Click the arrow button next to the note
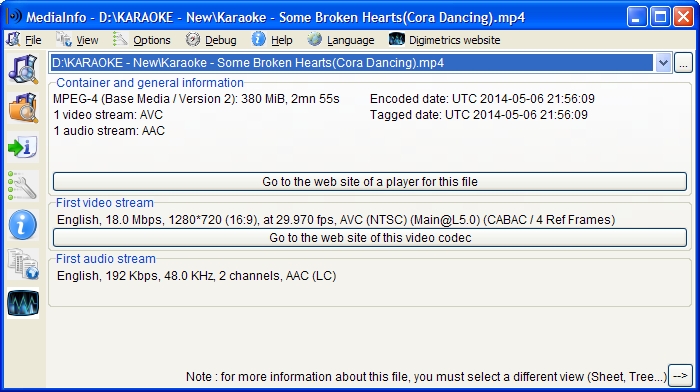 [680, 376]
